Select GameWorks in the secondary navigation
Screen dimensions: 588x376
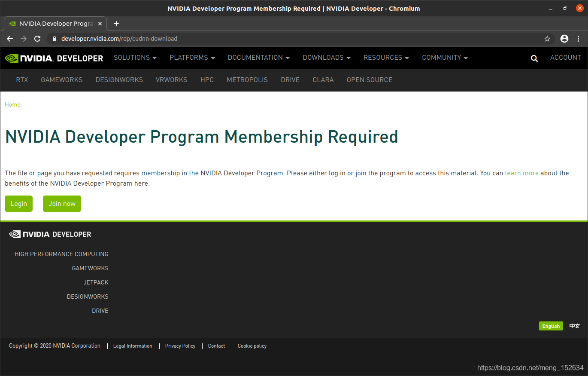(62, 79)
